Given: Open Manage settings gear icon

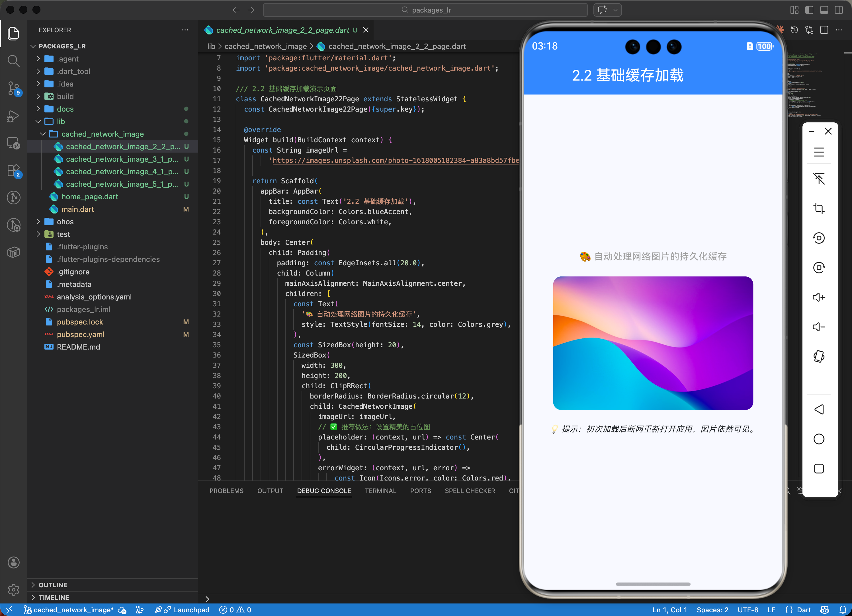Looking at the screenshot, I should (x=13, y=589).
